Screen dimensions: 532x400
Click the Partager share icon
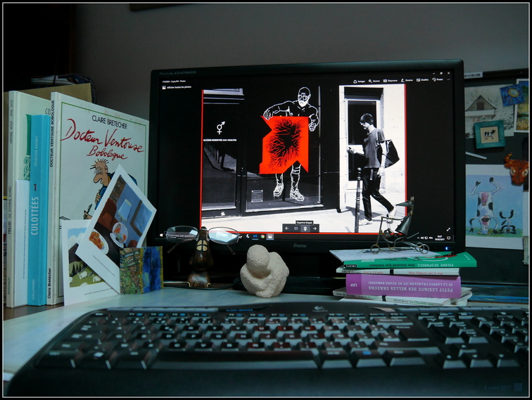357,81
